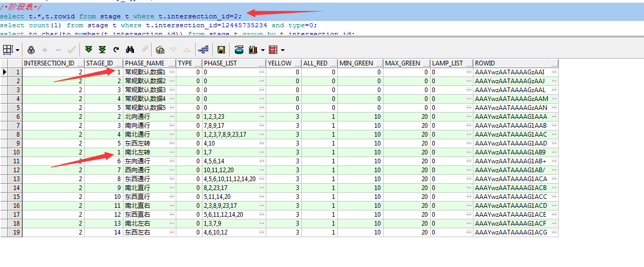Image resolution: width=644 pixels, height=267 pixels.
Task: Select row 10 via its row number
Action: (x=15, y=152)
